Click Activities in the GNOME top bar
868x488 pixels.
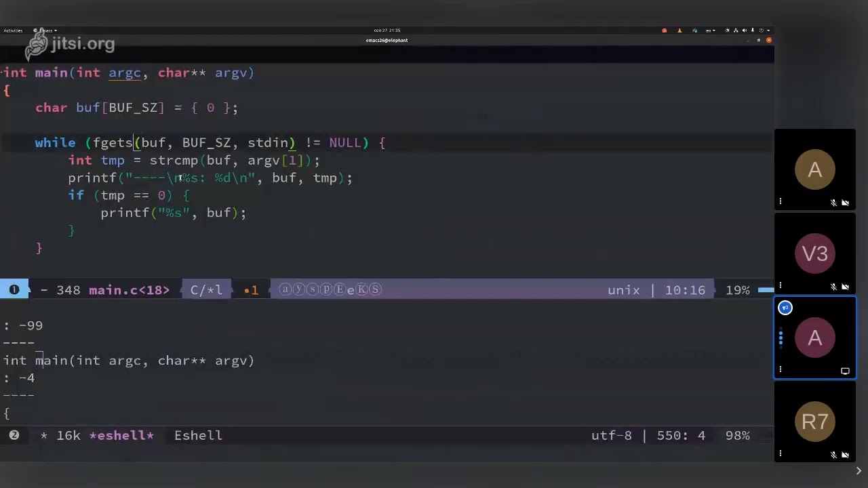pos(13,30)
